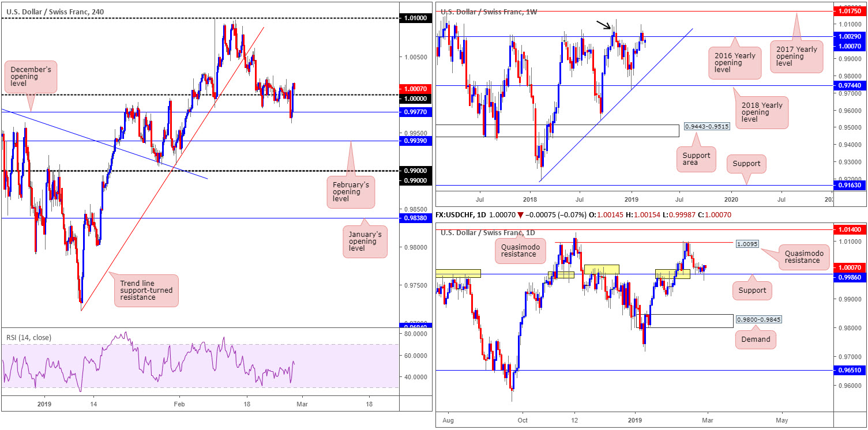Select the February's opening level callout
This screenshot has width=868, height=430.
350,193
